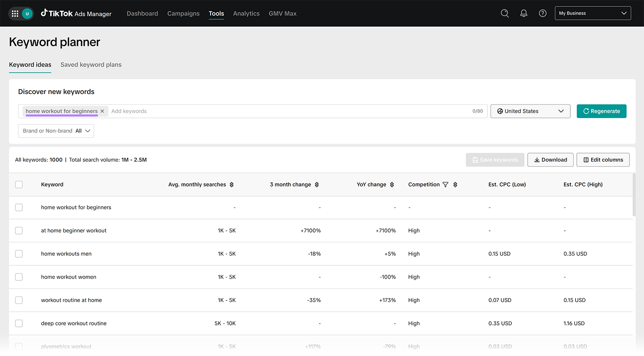
Task: Click the Keyword column header
Action: [52, 184]
